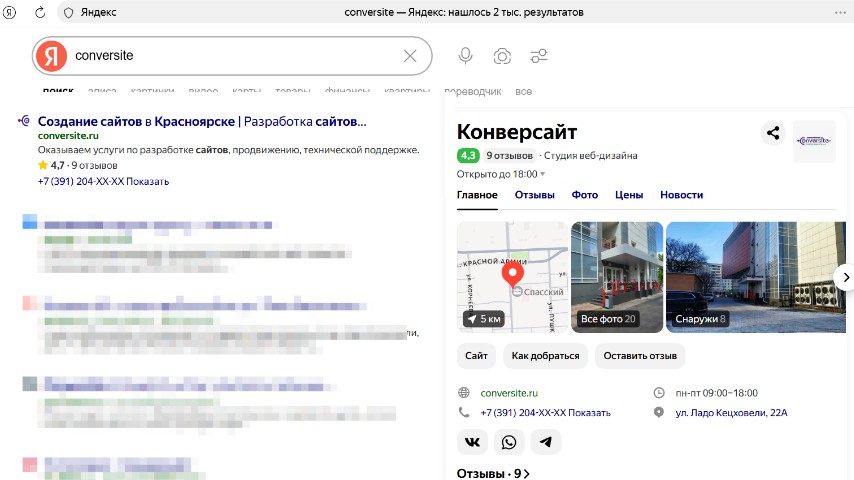Switch to the 'Цены' tab
The image size is (854, 480).
628,195
